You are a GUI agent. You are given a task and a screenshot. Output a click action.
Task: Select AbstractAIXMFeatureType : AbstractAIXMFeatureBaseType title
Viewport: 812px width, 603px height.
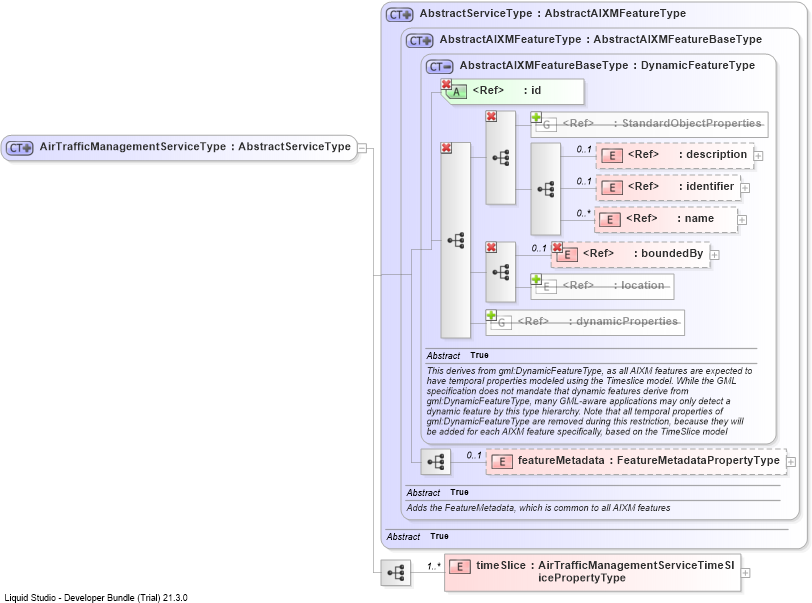tap(601, 39)
